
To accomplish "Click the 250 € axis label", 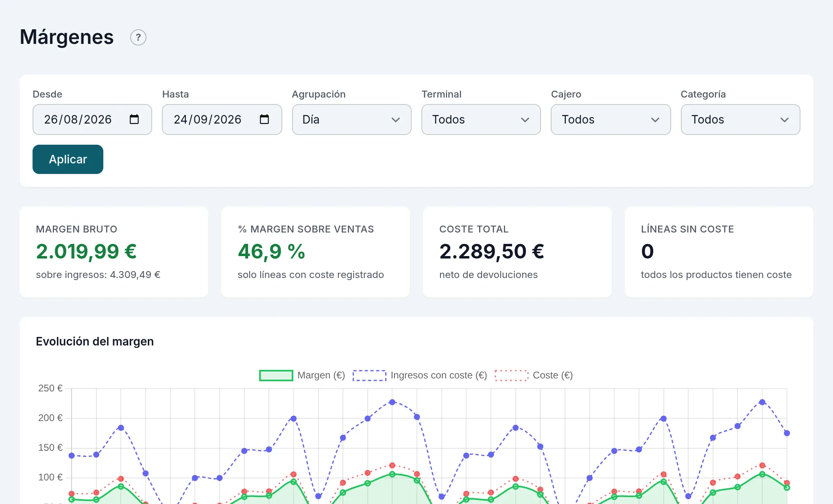I will point(50,388).
